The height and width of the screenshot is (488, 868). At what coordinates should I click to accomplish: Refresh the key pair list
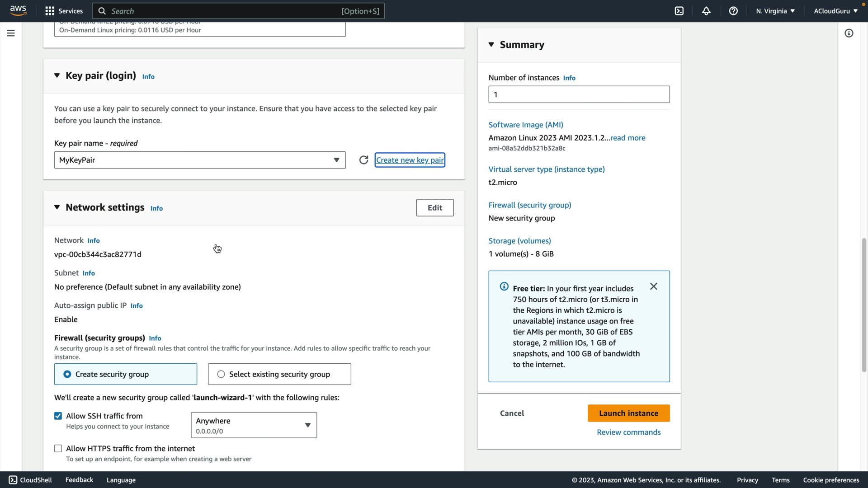(x=363, y=160)
